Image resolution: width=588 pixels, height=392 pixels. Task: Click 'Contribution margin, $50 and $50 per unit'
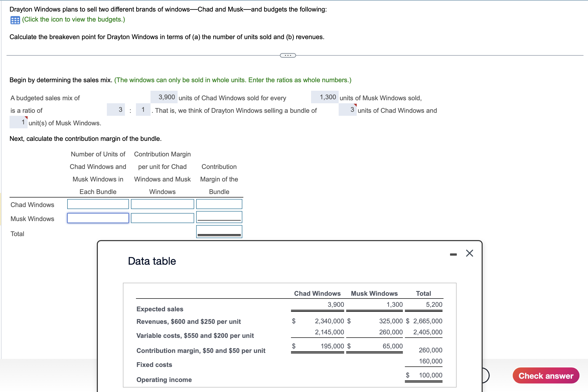pos(201,351)
